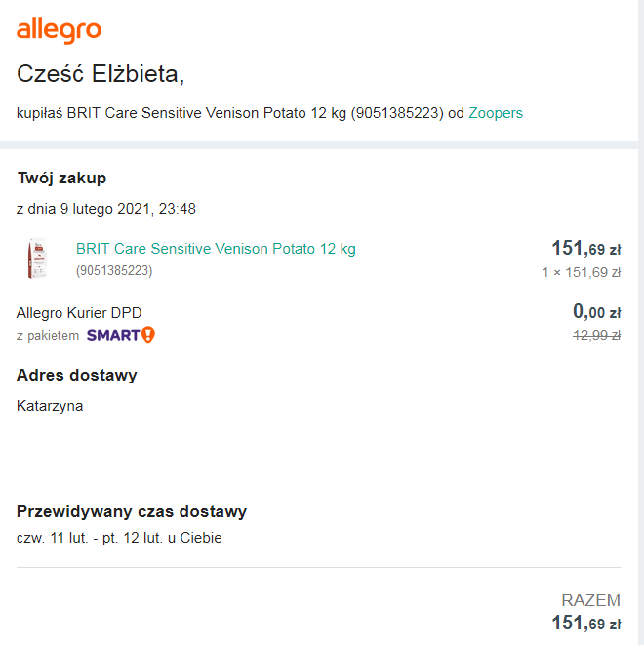Click the crossed-out shipping price "12,99 zł"
644x645 pixels.
[x=595, y=336]
